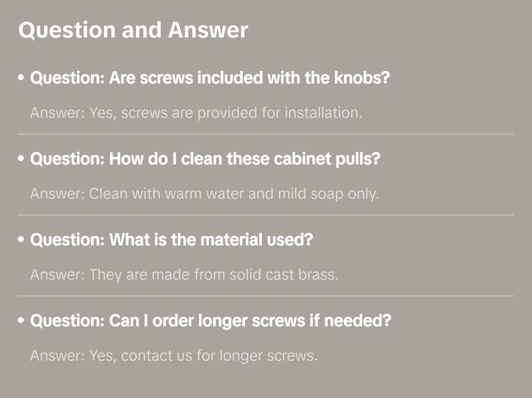Expand the 'Are screws included with the knobs?' question

point(210,78)
